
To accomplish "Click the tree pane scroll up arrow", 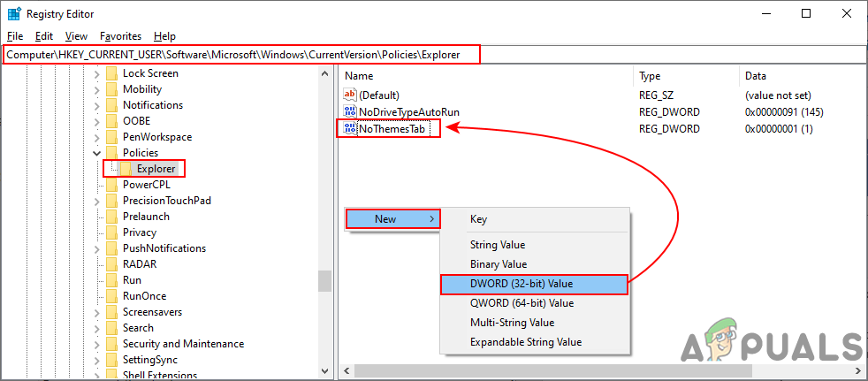I will (325, 72).
